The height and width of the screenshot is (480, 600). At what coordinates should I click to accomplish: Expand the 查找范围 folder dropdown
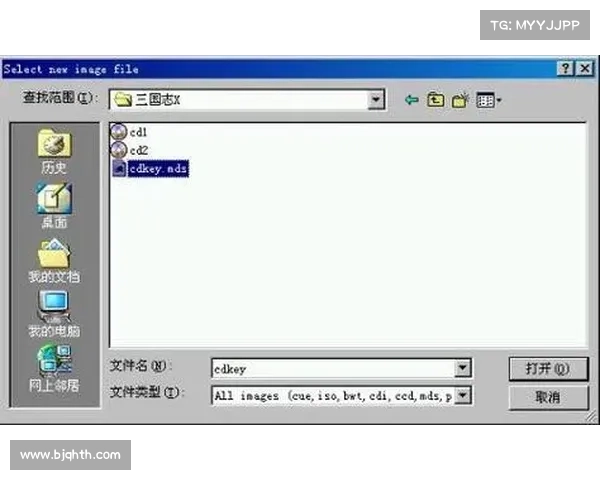376,100
